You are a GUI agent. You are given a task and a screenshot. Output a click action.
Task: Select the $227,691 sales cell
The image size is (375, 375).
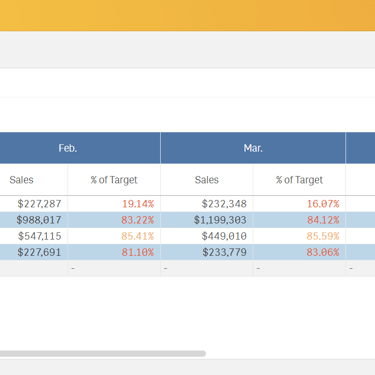pos(34,252)
